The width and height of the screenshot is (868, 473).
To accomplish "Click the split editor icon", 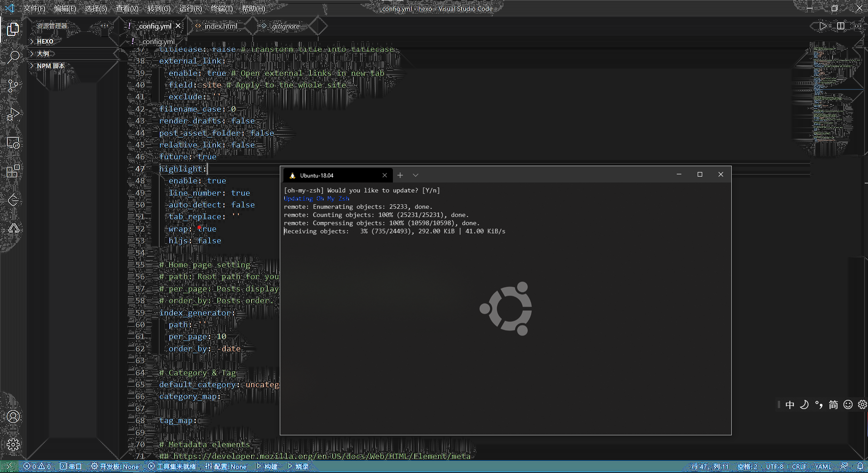I will click(x=840, y=26).
